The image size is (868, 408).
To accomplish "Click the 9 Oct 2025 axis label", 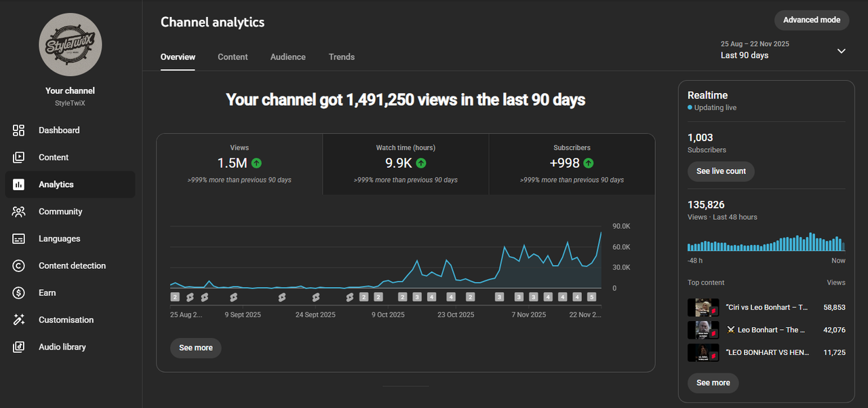I will (388, 315).
